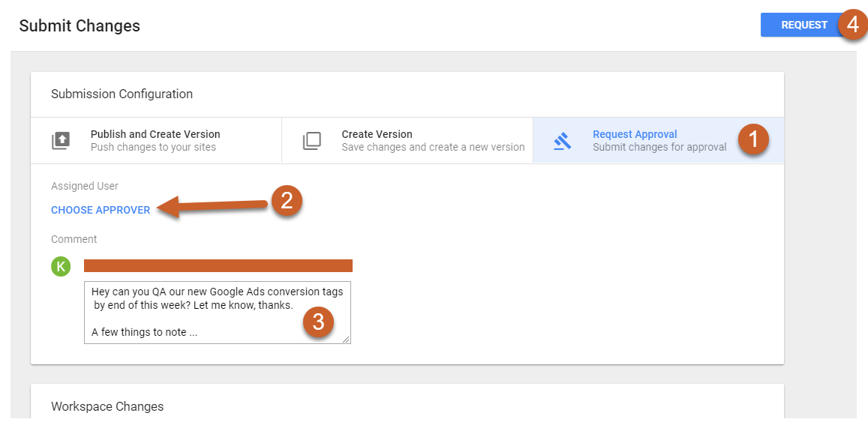This screenshot has width=868, height=422.
Task: Click the orange step 4 badge
Action: [851, 25]
